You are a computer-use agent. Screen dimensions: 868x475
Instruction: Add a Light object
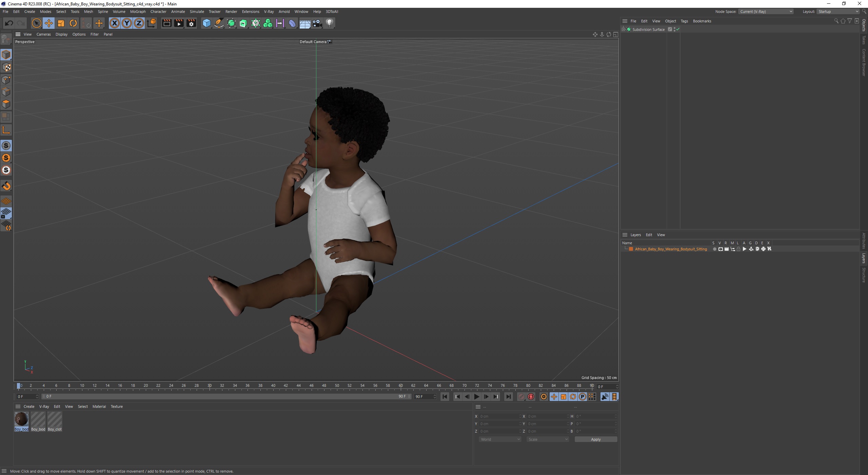330,23
